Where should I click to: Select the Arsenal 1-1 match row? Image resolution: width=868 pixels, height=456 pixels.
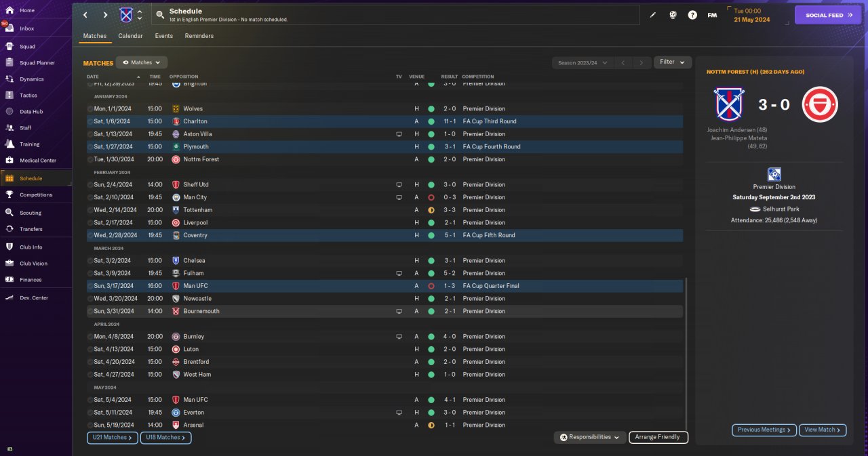point(384,425)
